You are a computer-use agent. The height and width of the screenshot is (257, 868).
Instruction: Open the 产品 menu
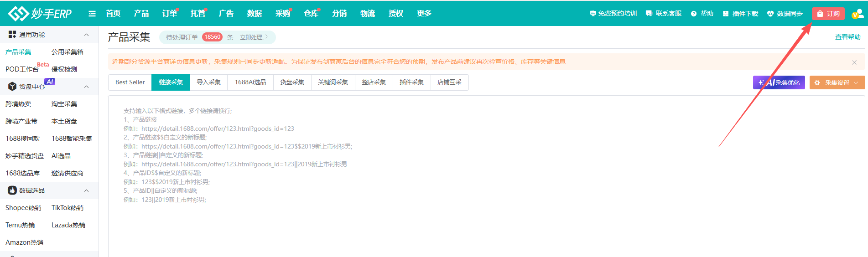[141, 13]
